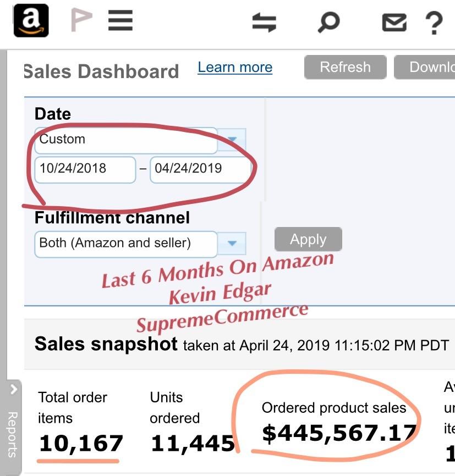Click the Ordered product sales amount

339,433
